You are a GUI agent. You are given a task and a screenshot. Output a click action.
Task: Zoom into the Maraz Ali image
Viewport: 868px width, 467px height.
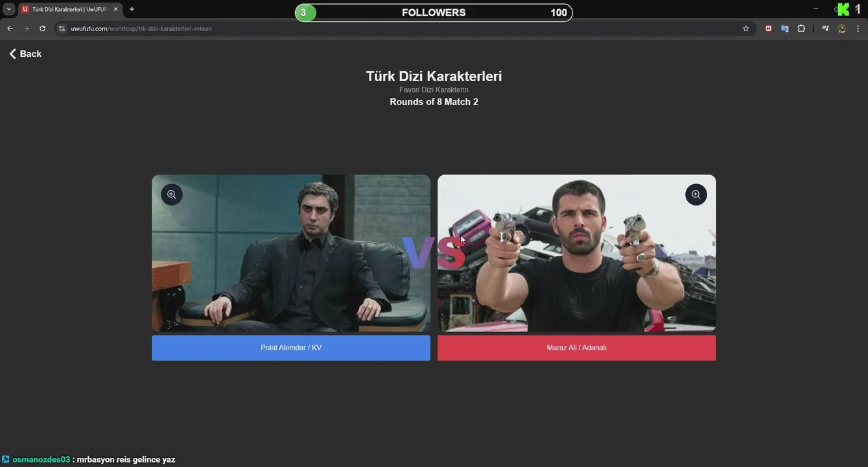[696, 195]
